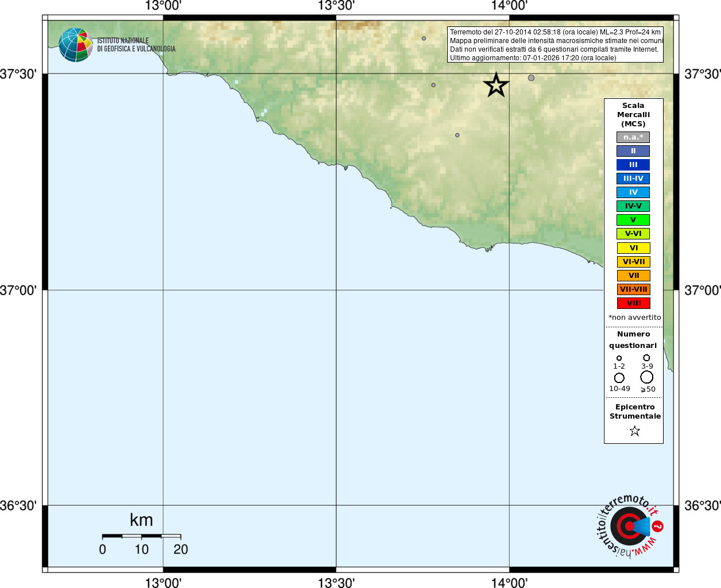Screen dimensions: 721x588
Task: Click the grey n.a. legend swatch
Action: coord(633,137)
